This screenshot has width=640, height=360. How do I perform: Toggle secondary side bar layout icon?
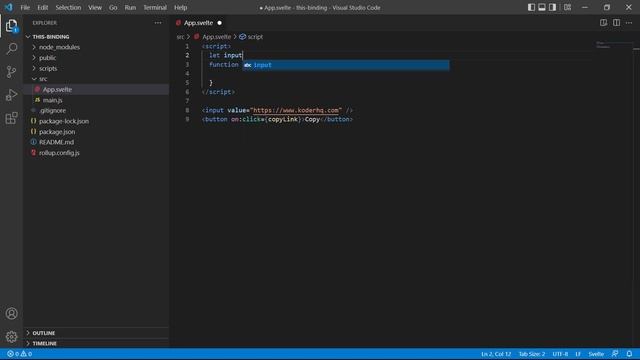[x=552, y=7]
